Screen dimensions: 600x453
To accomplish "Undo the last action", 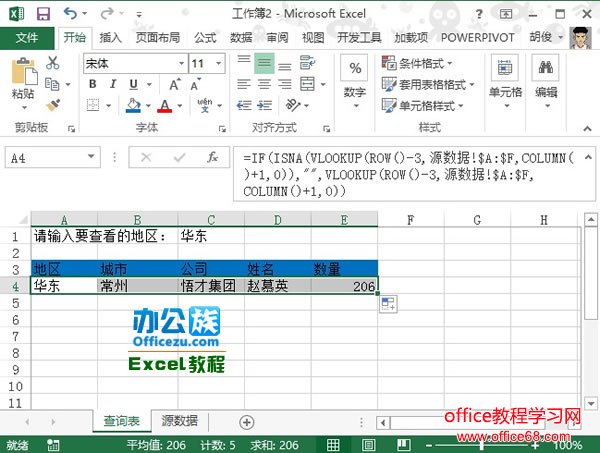I will pyautogui.click(x=70, y=14).
